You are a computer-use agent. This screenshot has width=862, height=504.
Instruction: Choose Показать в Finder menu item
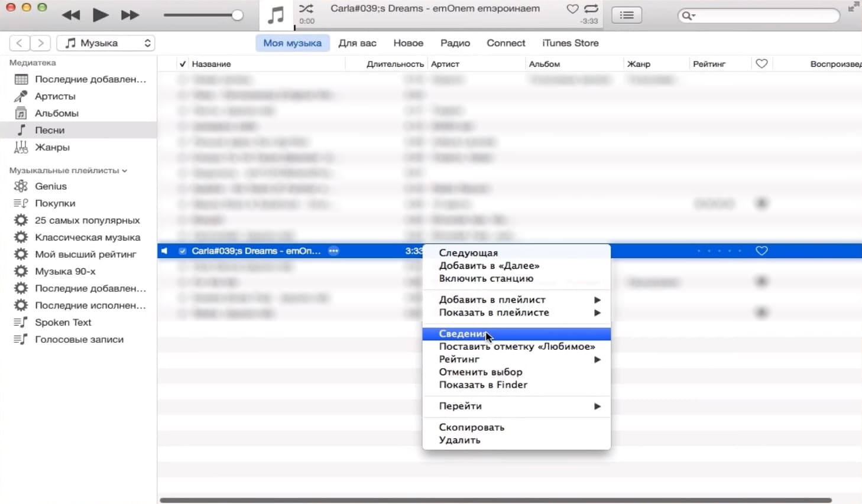(516, 385)
